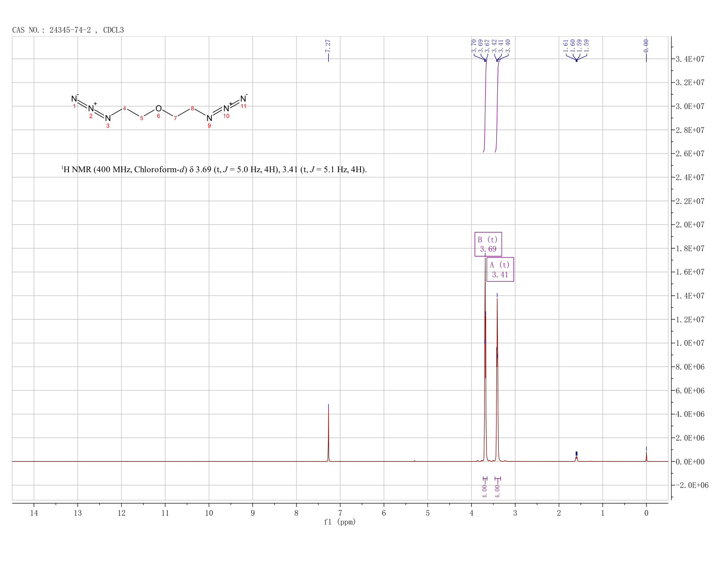The height and width of the screenshot is (563, 728).
Task: Click nitrogen atom N labeled 3
Action: tap(108, 118)
